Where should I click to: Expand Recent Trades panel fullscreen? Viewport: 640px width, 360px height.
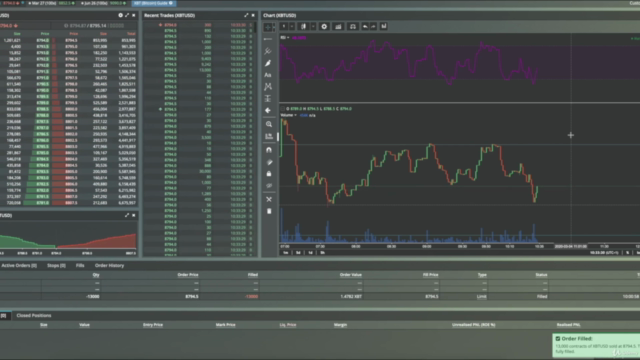pyautogui.click(x=246, y=15)
